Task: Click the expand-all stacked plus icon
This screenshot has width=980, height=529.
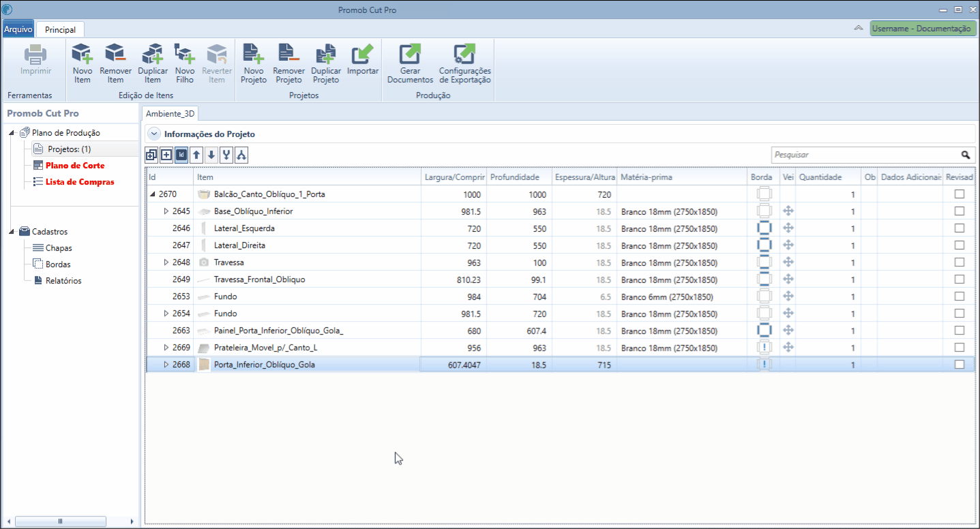Action: click(x=151, y=155)
